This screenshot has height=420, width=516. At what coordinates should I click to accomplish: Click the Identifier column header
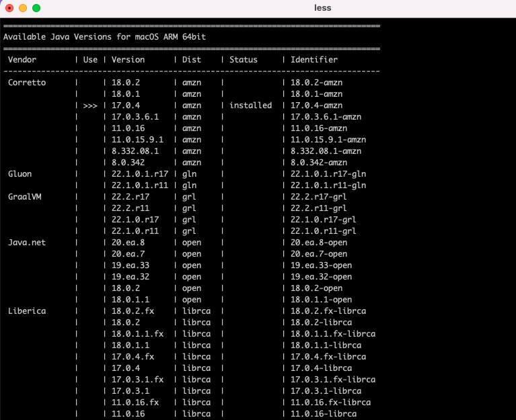314,60
